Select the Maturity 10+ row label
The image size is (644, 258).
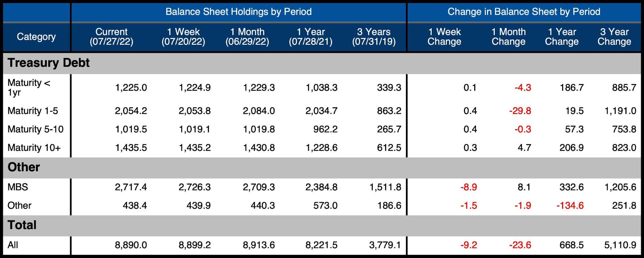(34, 148)
